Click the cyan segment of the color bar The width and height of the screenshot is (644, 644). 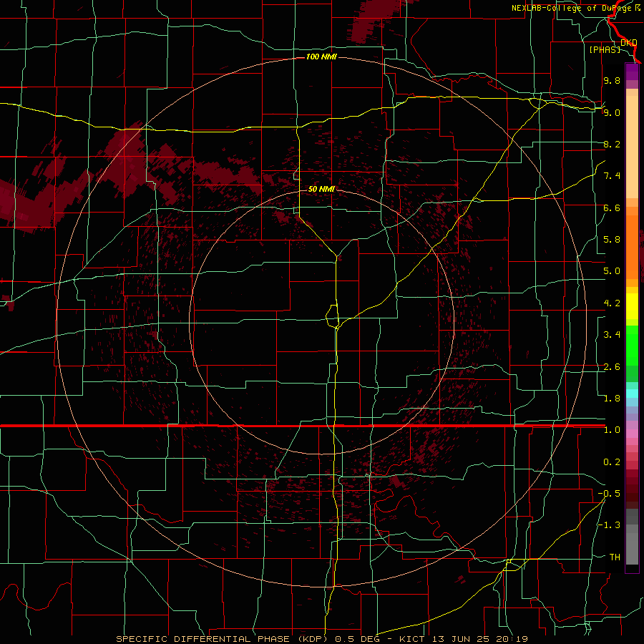[x=632, y=394]
